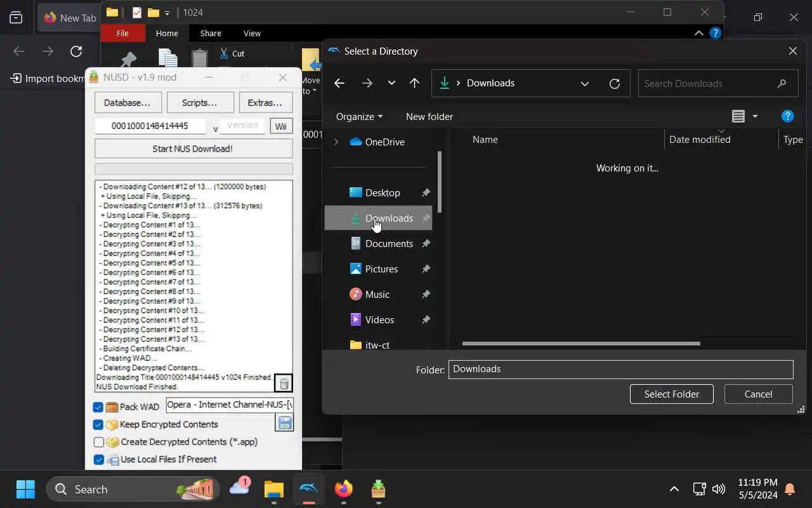Open Videos in the navigation pane

(379, 319)
